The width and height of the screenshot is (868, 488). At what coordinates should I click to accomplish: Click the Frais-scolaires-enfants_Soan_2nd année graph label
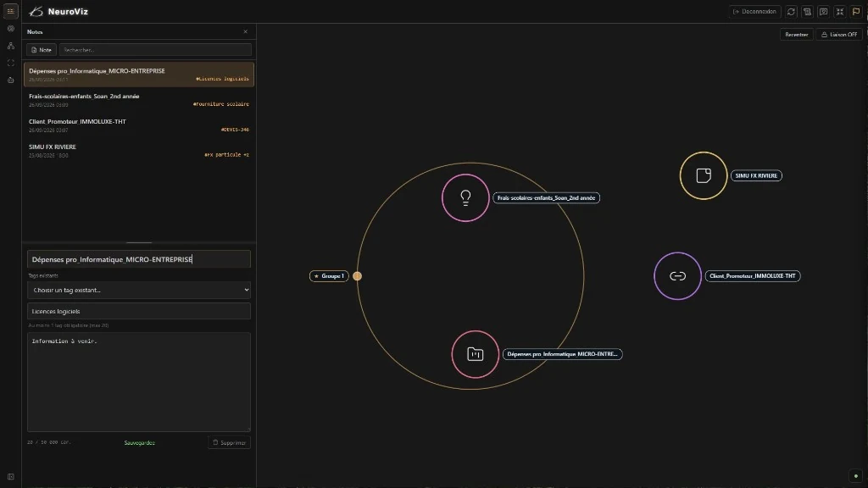point(547,197)
